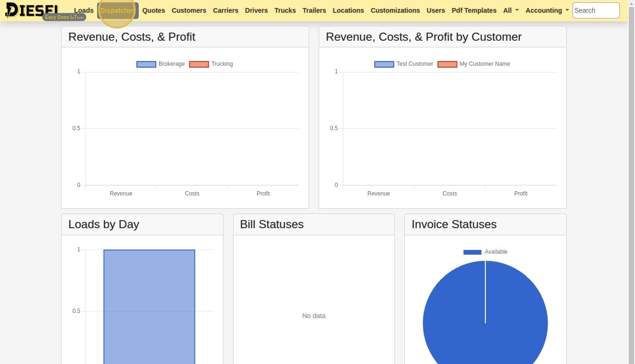Open the Trucks section
The width and height of the screenshot is (635, 364).
pyautogui.click(x=285, y=11)
